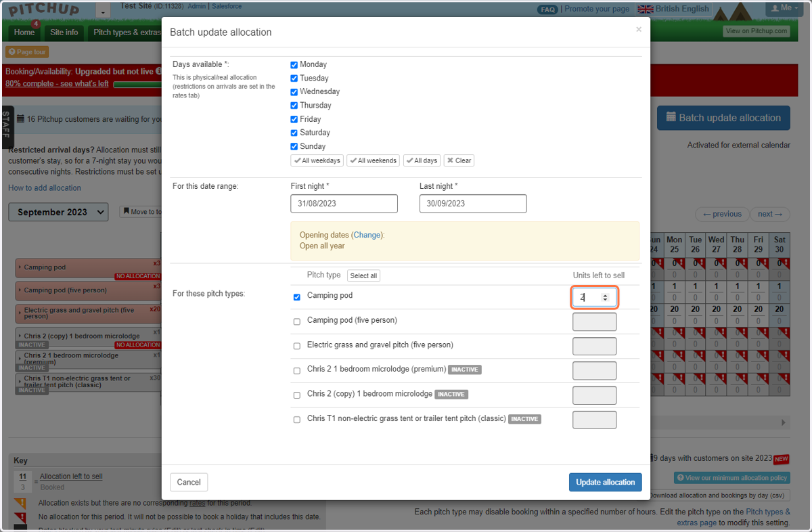Screen dimensions: 812x532
Task: Click the Pitchup logo
Action: tap(45, 10)
